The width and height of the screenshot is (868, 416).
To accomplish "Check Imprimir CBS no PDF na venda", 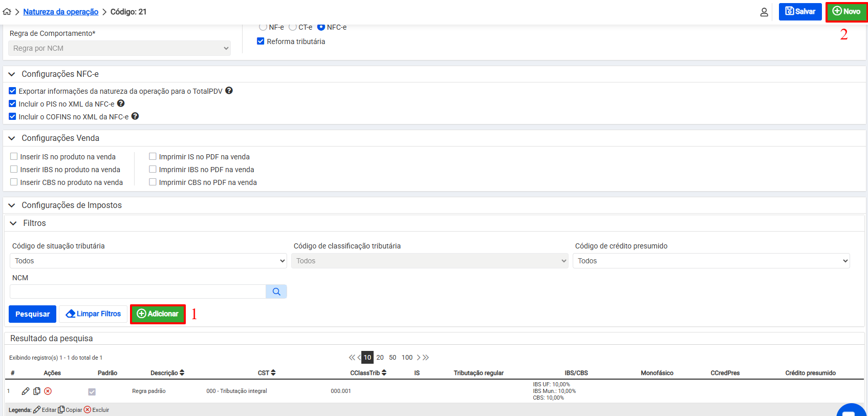I will click(153, 182).
